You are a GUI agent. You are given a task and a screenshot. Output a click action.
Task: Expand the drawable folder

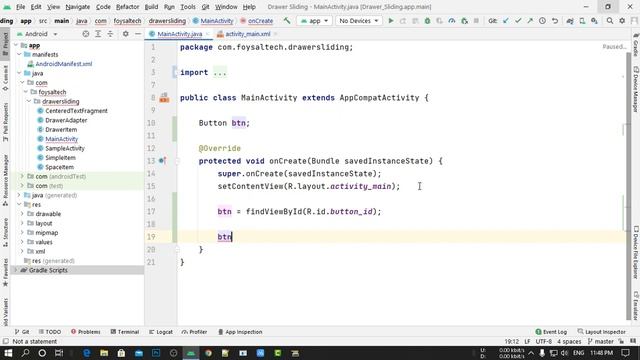point(22,214)
